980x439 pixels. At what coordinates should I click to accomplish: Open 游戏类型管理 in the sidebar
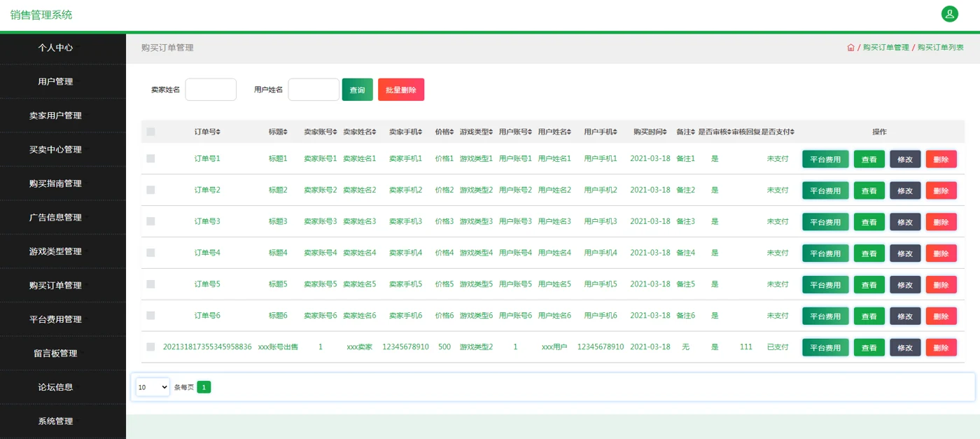pyautogui.click(x=55, y=251)
